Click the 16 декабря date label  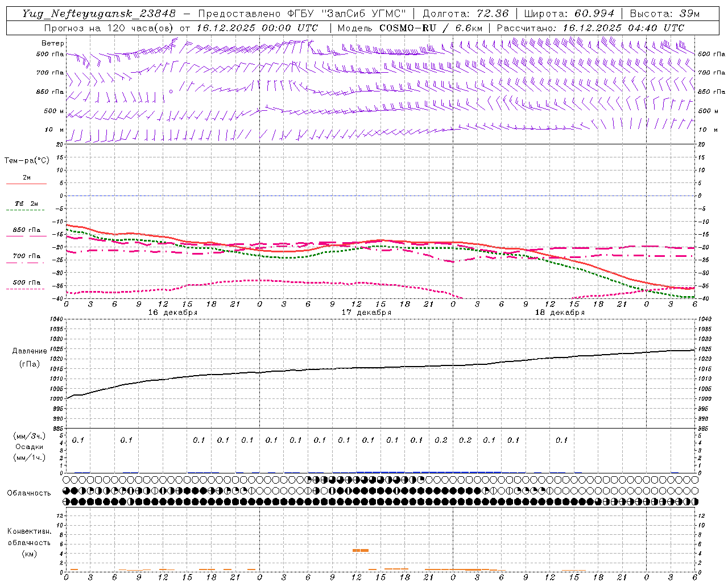(173, 313)
